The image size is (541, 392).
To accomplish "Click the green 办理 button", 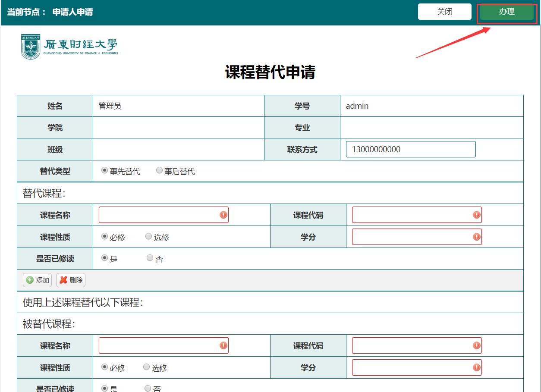I will tap(506, 12).
